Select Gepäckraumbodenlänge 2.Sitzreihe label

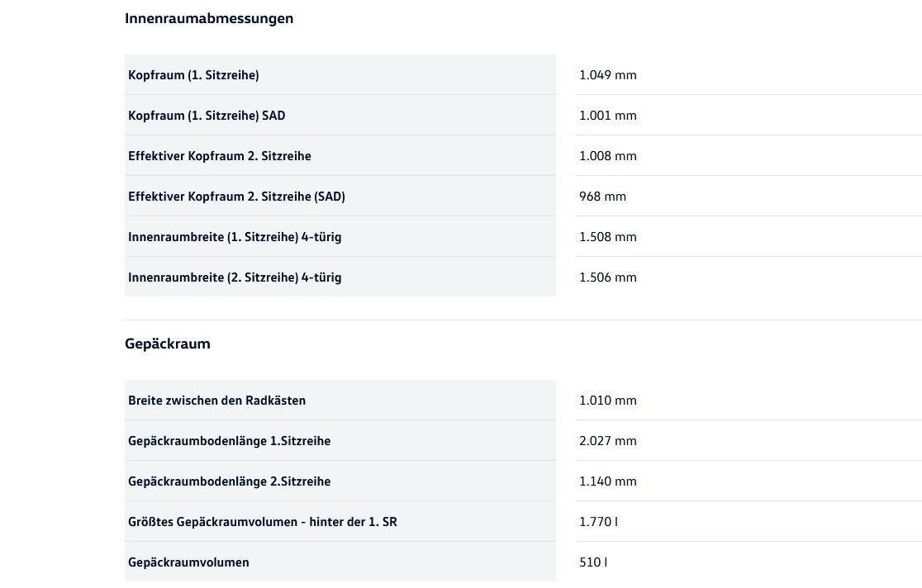(230, 481)
